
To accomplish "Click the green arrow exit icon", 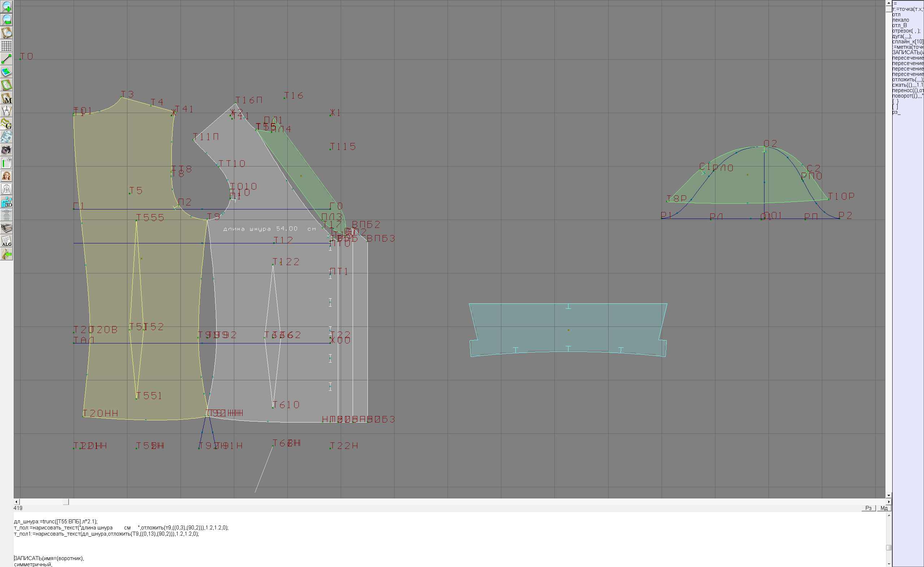I will tap(6, 254).
